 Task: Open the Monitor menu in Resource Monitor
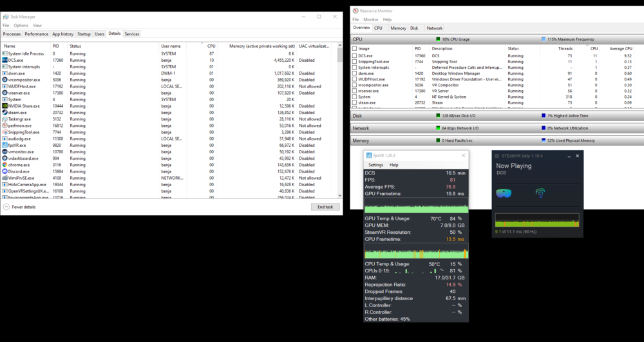point(371,19)
